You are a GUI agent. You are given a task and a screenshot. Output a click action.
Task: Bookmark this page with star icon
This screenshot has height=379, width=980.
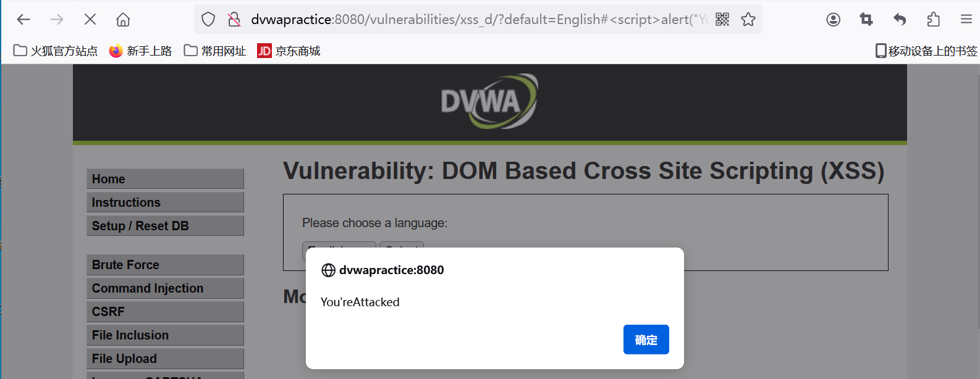(x=748, y=20)
